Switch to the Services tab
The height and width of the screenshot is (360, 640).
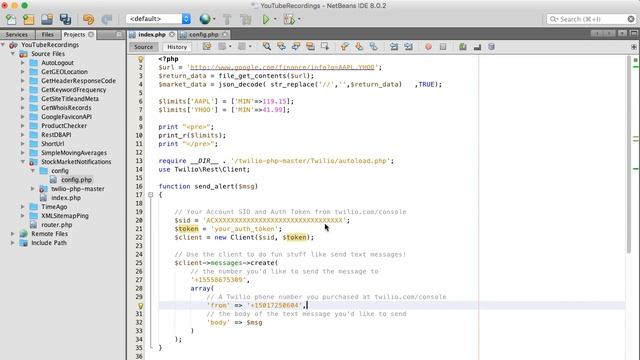(x=17, y=35)
